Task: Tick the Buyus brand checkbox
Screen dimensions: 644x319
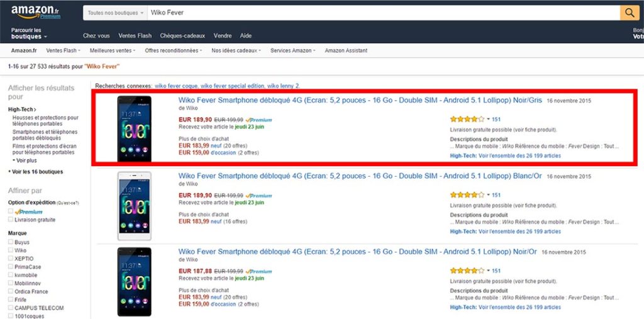Action: (10, 242)
